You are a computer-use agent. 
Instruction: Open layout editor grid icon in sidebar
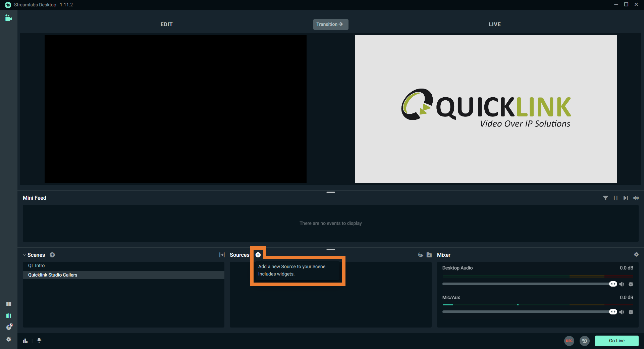[x=9, y=304]
